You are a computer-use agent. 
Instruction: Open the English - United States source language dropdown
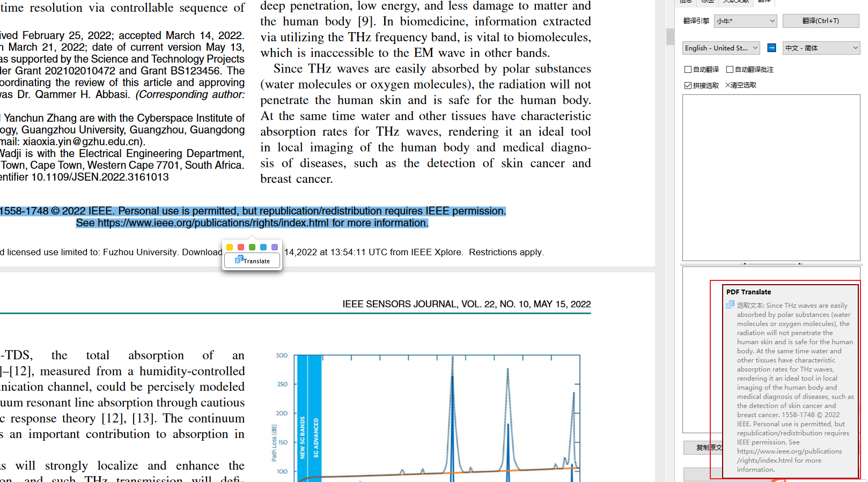(x=721, y=48)
